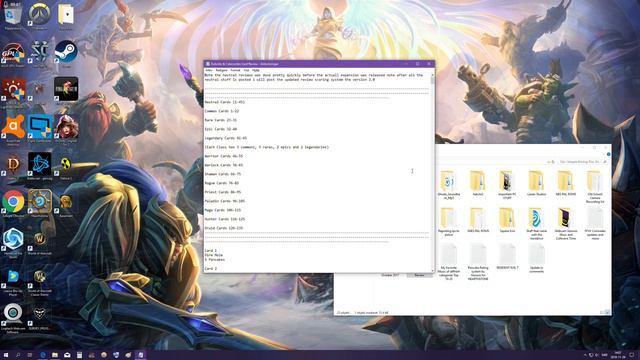
Task: Select the 'Update in comments' file in Explorer
Action: [x=536, y=259]
